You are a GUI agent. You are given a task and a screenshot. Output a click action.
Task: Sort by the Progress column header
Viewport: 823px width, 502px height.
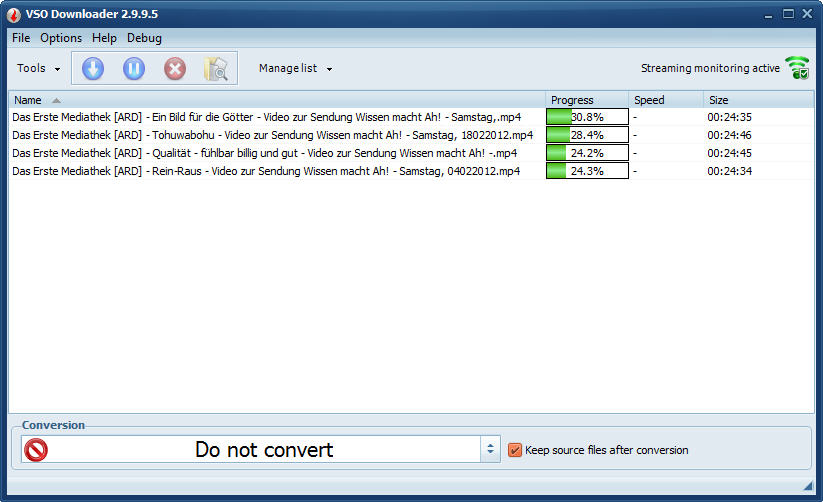coord(587,100)
